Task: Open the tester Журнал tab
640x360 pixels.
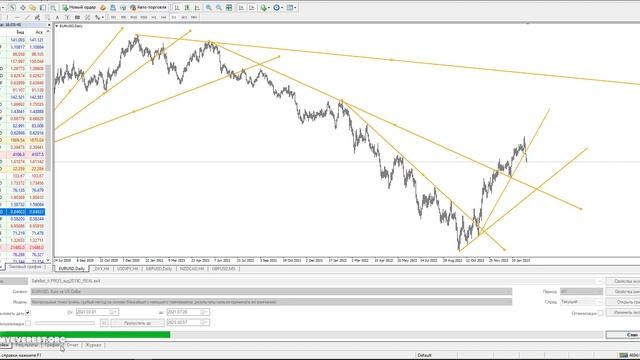Action: click(93, 345)
